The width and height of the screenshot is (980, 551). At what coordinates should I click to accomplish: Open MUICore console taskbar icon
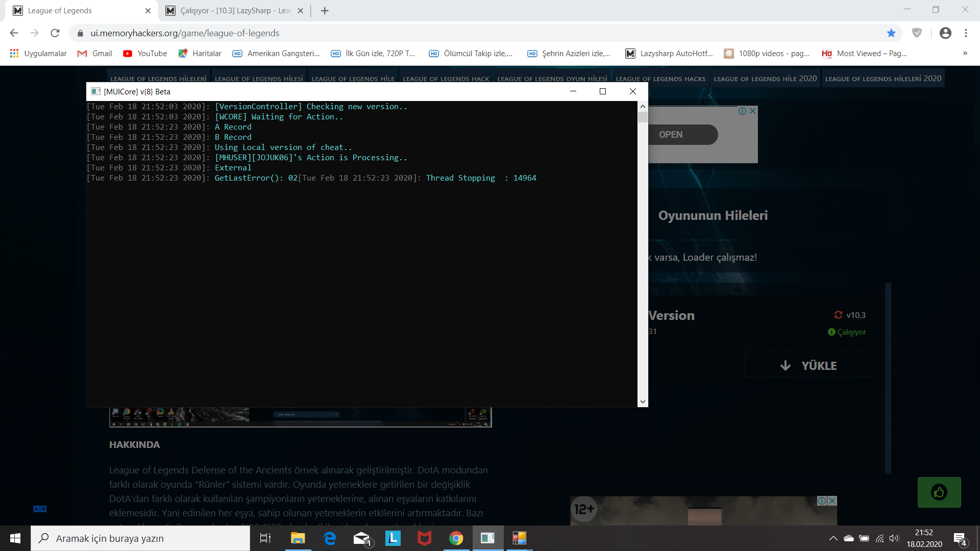(x=488, y=538)
